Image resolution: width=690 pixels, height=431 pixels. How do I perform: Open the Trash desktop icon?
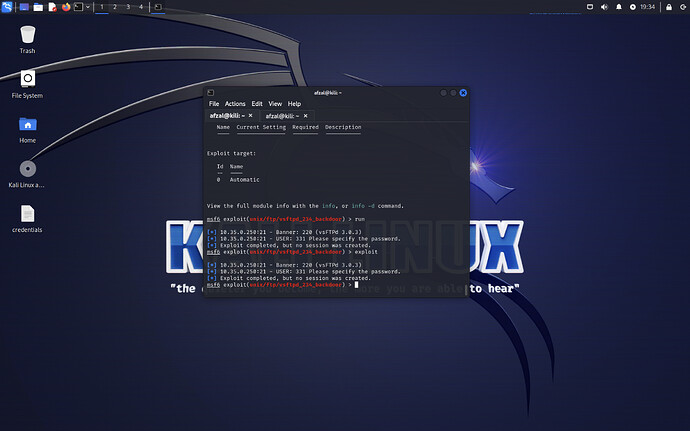(x=28, y=36)
